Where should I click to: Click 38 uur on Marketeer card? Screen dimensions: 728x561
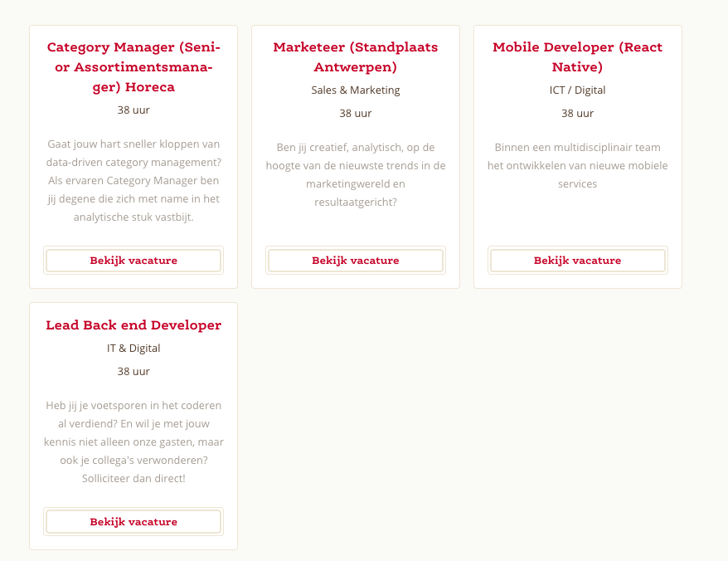pyautogui.click(x=355, y=114)
